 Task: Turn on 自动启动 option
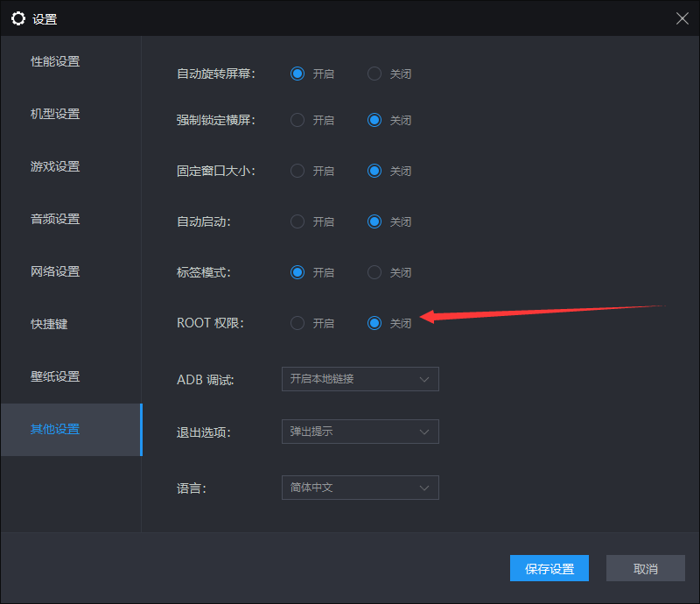tap(297, 221)
